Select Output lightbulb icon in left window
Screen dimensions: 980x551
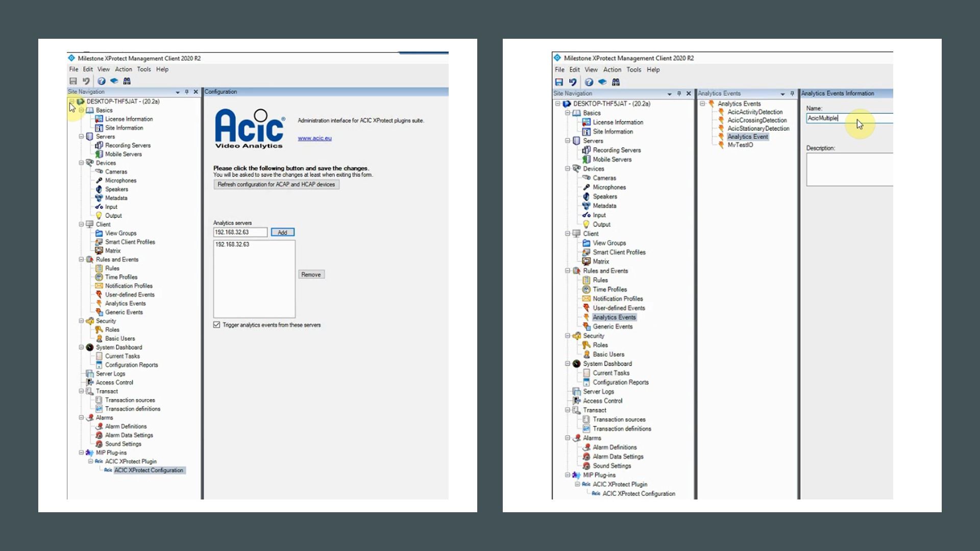(x=99, y=215)
